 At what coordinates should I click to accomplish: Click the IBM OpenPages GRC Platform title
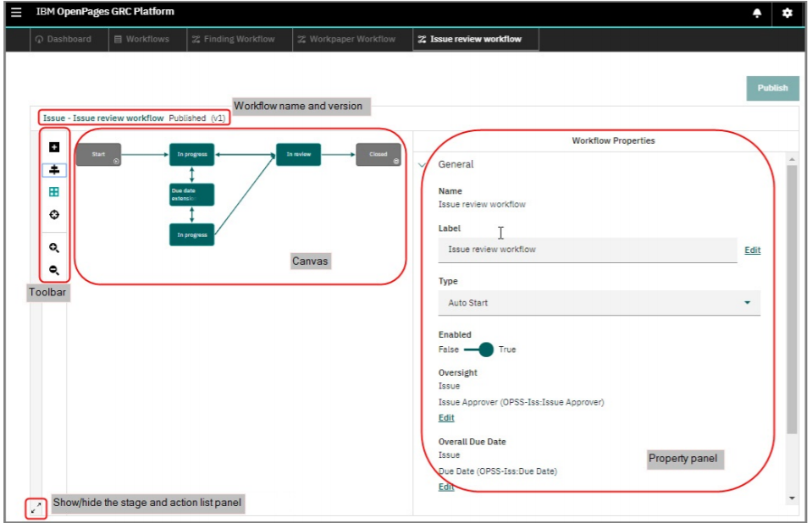coord(105,12)
